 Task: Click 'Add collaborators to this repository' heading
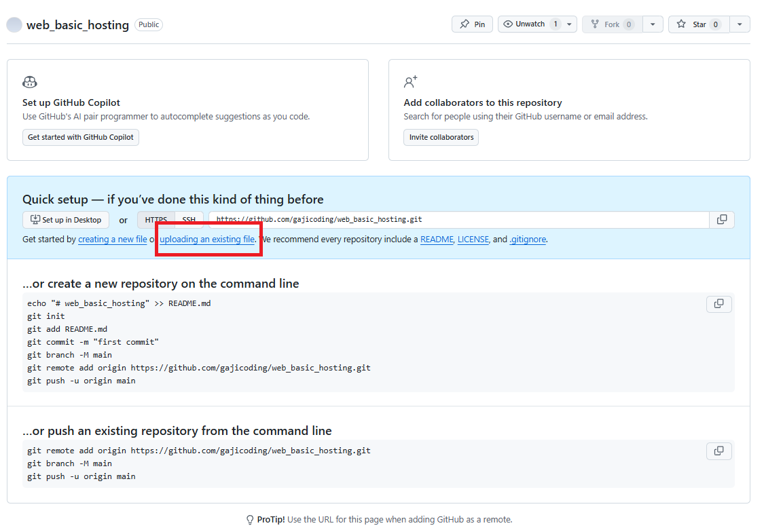coord(482,102)
